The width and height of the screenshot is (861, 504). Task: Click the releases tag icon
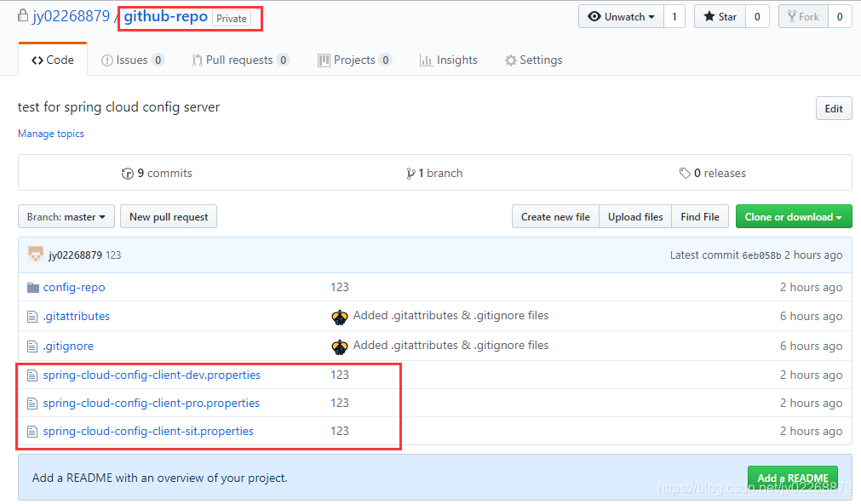point(685,174)
